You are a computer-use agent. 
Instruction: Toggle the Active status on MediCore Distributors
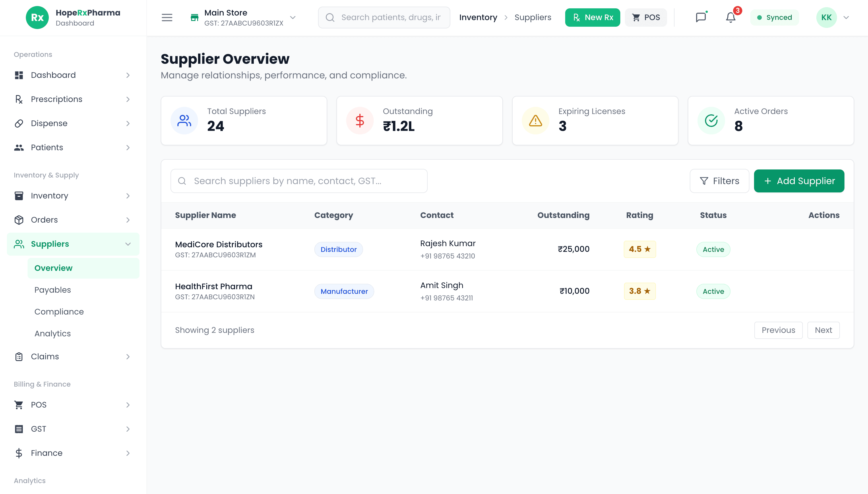click(x=713, y=249)
